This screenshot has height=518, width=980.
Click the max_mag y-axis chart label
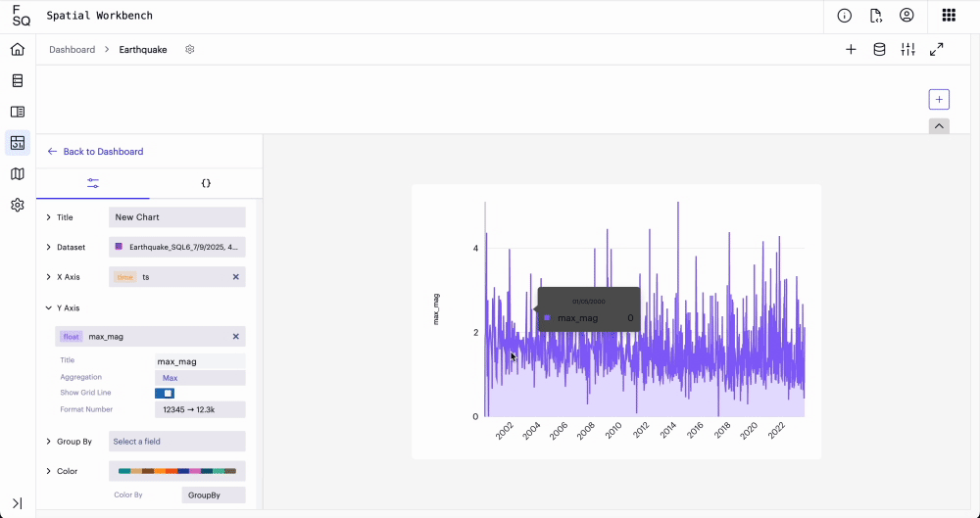(x=436, y=309)
